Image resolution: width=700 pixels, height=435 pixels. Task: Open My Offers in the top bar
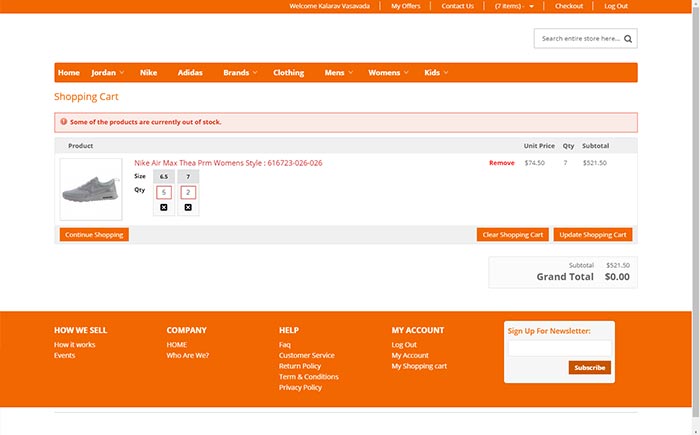click(405, 6)
